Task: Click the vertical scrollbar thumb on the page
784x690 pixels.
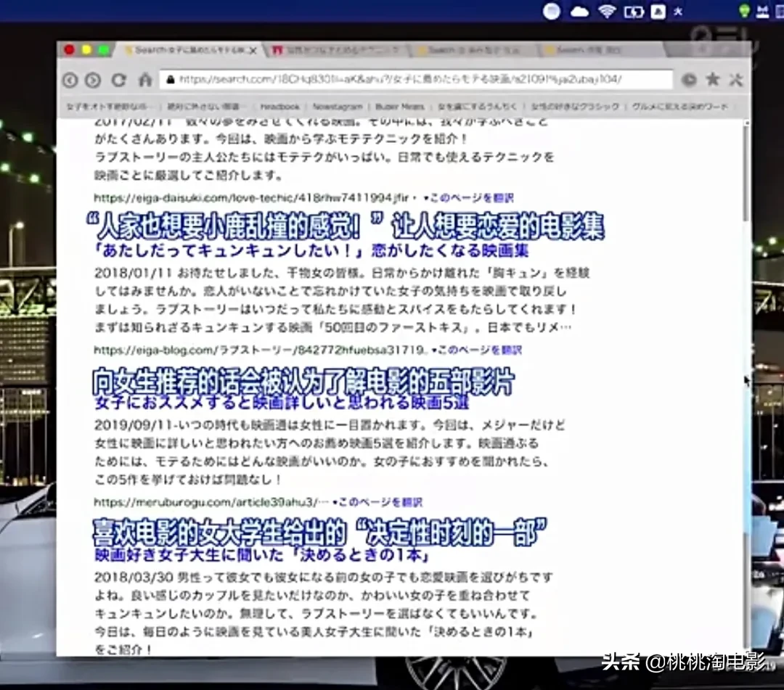Action: coord(747,173)
